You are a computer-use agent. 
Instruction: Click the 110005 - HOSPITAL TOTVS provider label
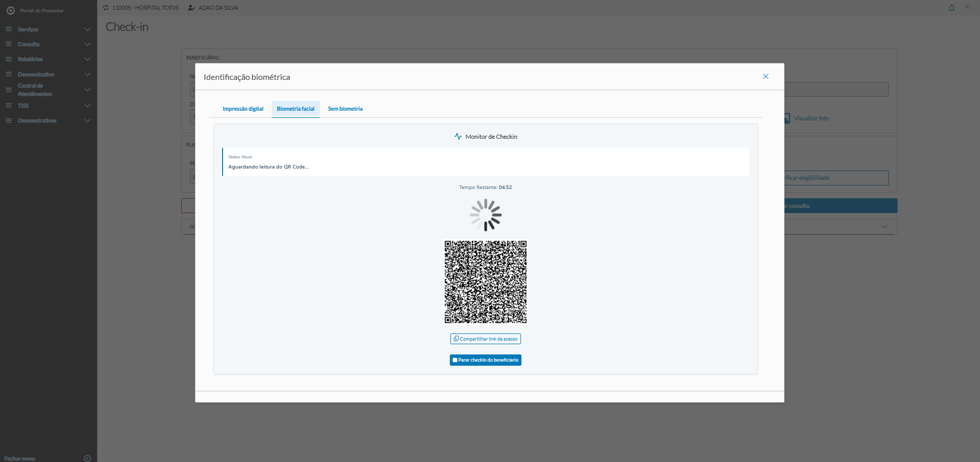[145, 8]
